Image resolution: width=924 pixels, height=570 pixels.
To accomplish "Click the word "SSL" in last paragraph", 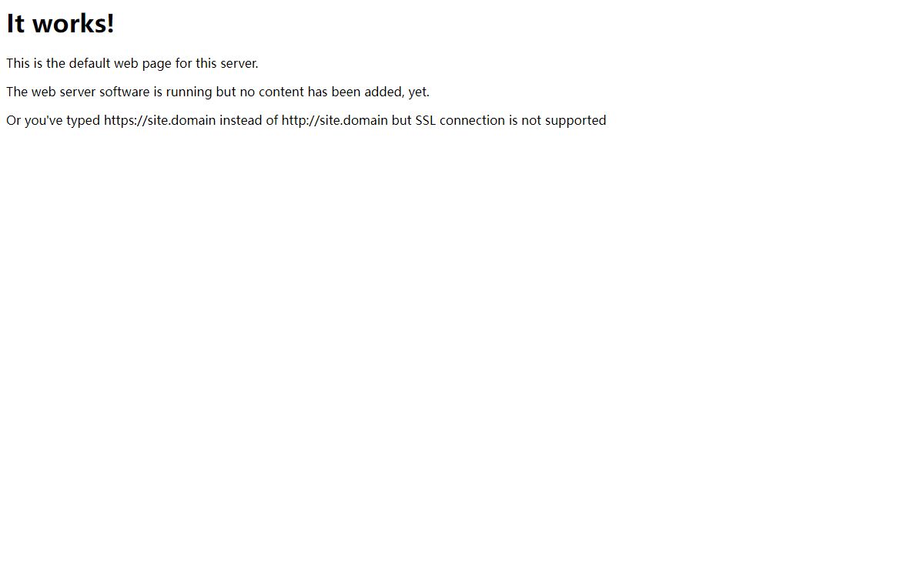I will point(426,120).
